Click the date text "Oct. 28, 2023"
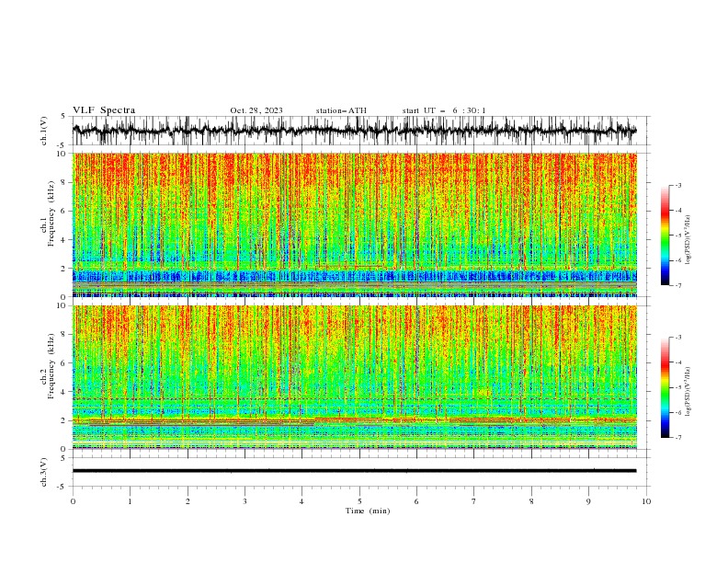The height and width of the screenshot is (563, 728). pyautogui.click(x=256, y=110)
